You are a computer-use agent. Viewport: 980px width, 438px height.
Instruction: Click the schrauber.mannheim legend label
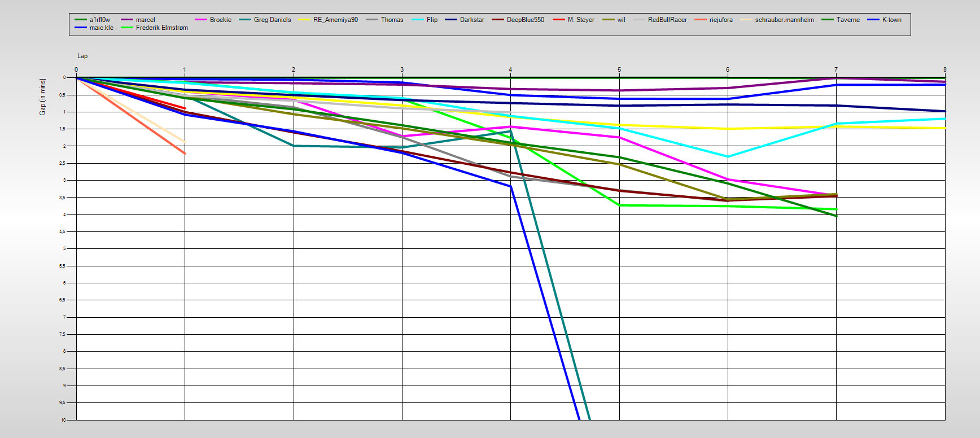[784, 20]
